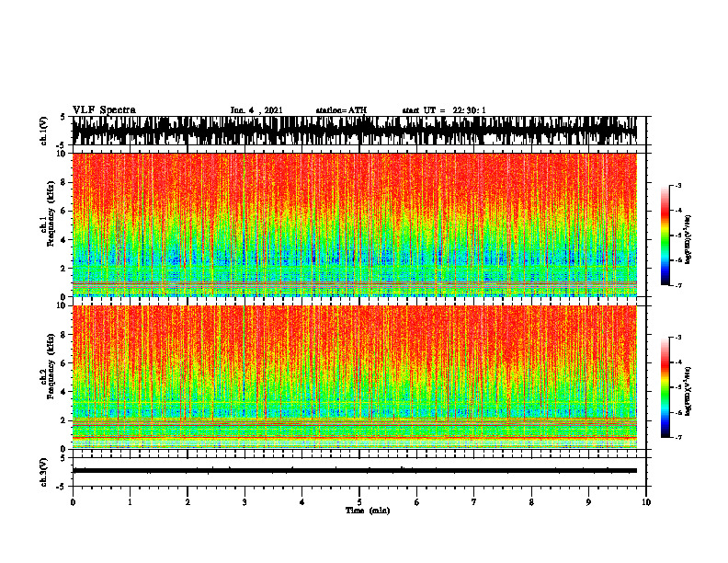Screen dimensions: 728x563
Task: Click the "2" kHz tick on ch.1 frequency axis
Action: coord(63,269)
